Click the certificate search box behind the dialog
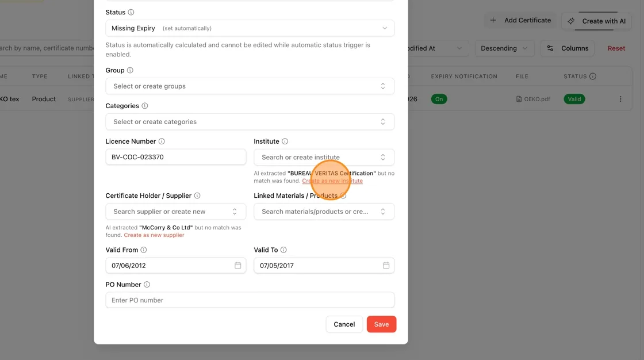 click(x=47, y=48)
